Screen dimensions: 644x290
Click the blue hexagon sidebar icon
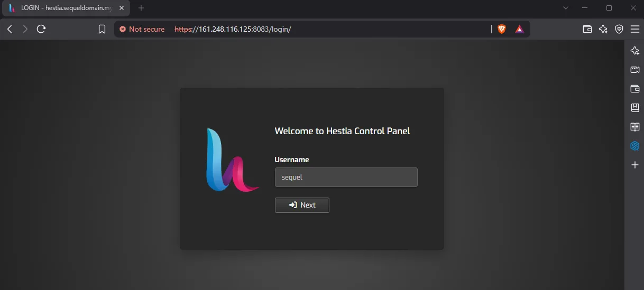(635, 146)
